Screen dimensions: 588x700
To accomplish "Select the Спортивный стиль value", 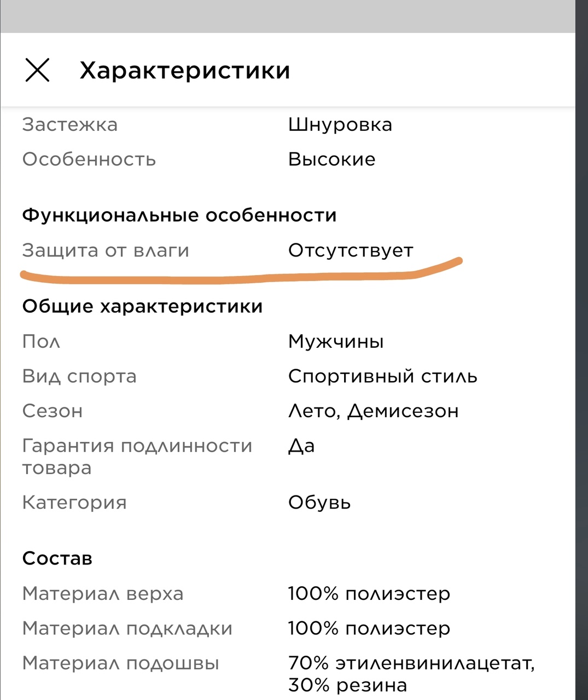I will [x=383, y=377].
